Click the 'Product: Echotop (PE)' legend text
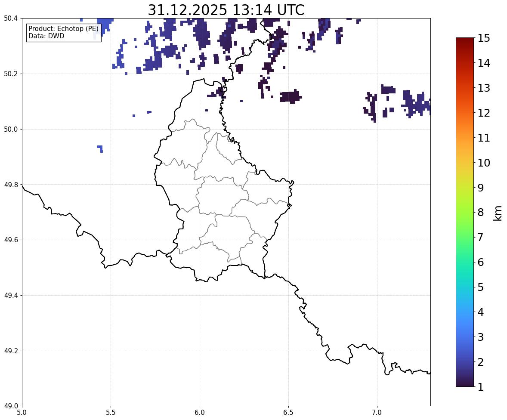This screenshot has width=507, height=420. 63,28
